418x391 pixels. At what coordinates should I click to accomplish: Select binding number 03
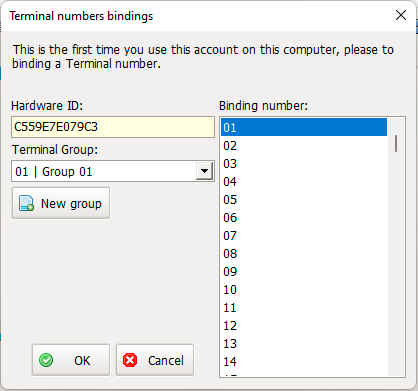tap(304, 164)
